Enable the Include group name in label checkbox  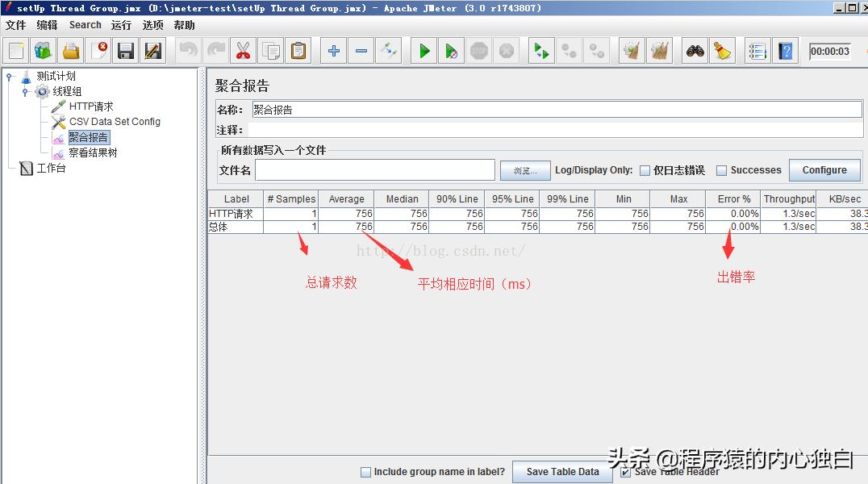[365, 472]
